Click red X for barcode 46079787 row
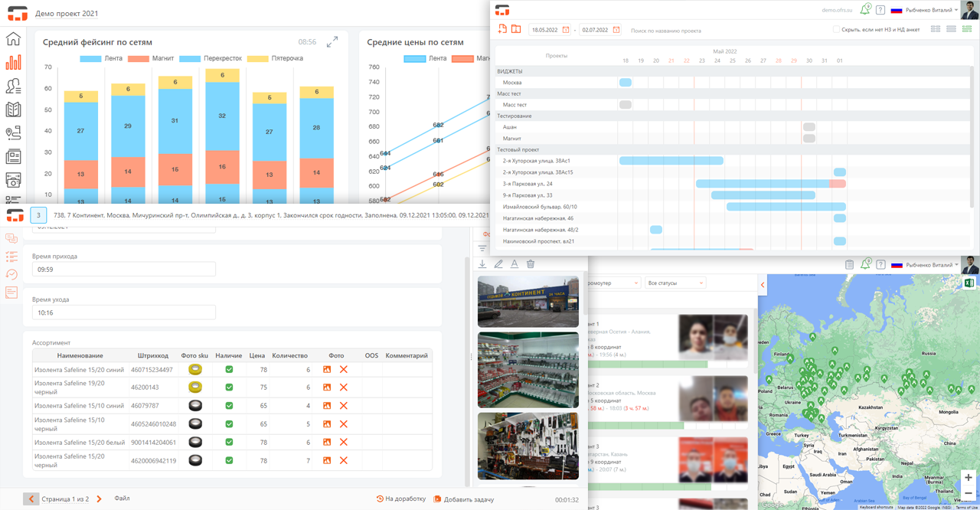Screen dimensions: 980x510 click(x=343, y=405)
